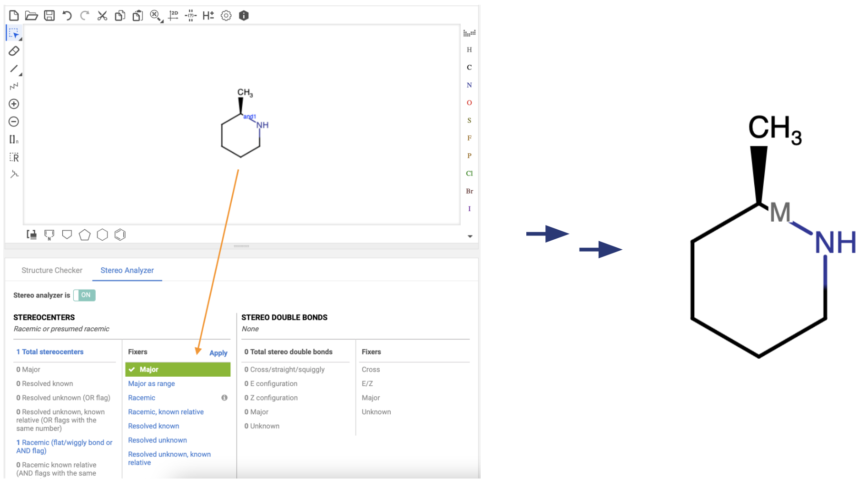Click the Cut scissors icon

[102, 16]
